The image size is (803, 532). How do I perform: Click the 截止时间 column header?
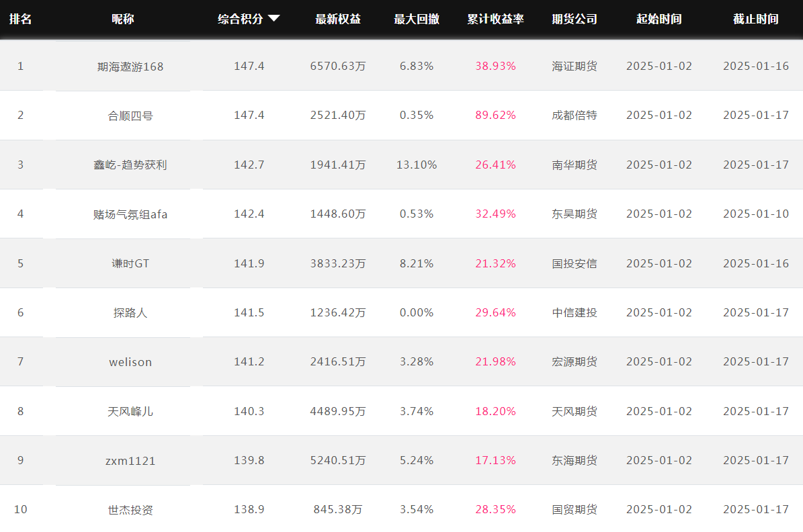click(x=755, y=19)
